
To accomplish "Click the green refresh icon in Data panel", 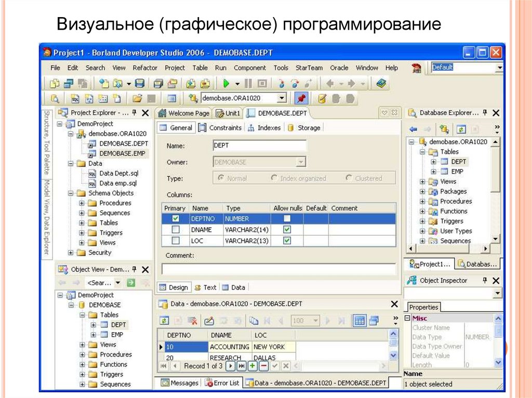I will coord(164,320).
